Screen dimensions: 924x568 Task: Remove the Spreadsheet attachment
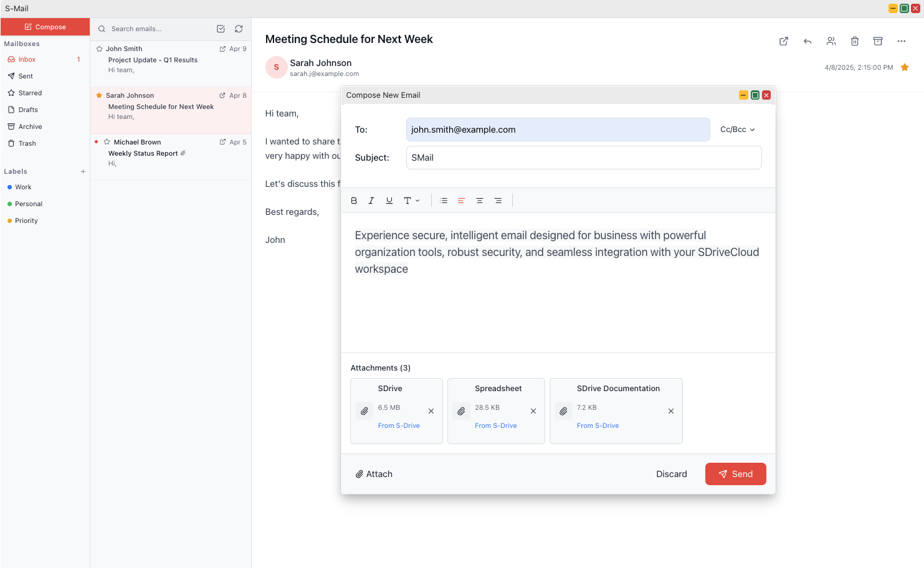[533, 411]
